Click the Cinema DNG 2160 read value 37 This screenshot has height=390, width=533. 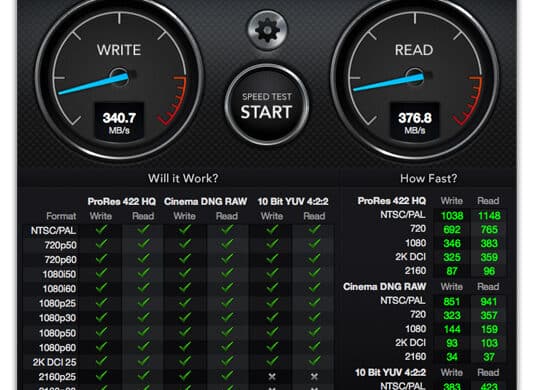[489, 357]
